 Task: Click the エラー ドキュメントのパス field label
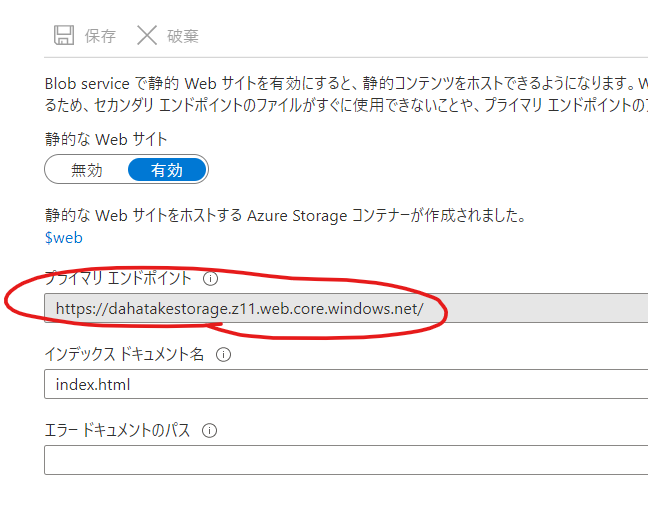point(117,430)
